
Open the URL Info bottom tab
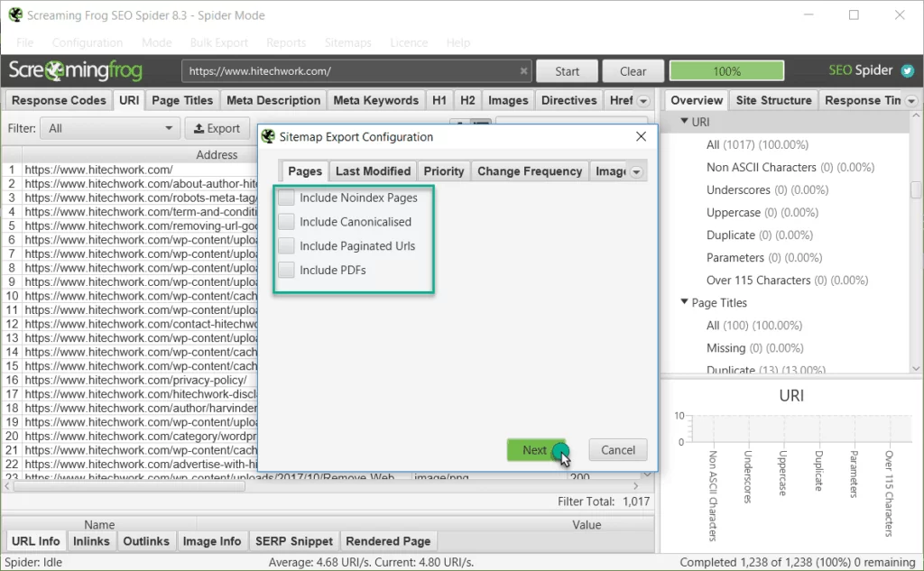(35, 541)
